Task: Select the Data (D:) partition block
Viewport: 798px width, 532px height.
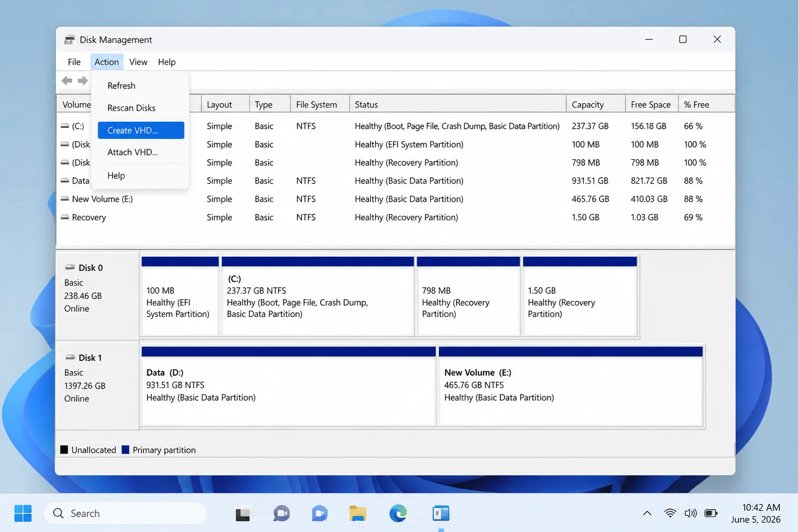Action: (288, 387)
